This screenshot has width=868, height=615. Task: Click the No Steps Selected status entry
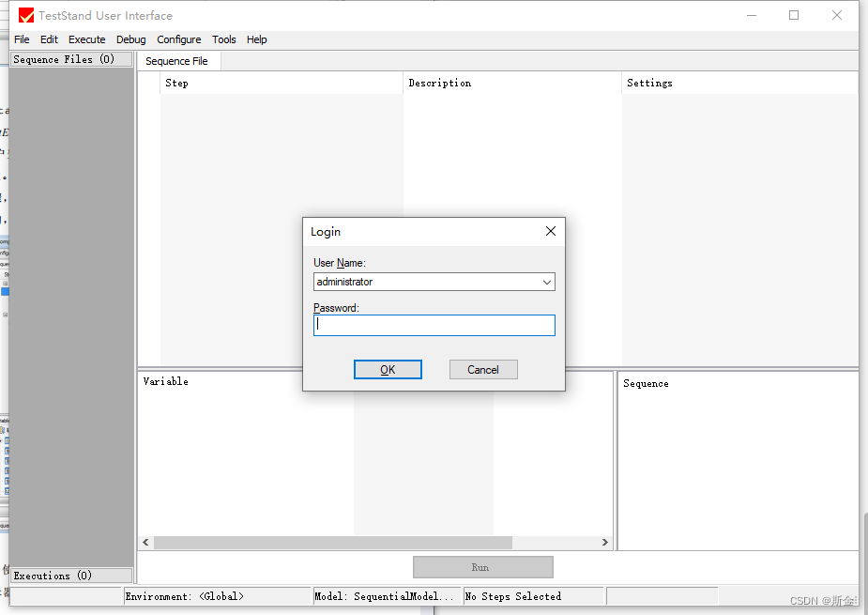pyautogui.click(x=533, y=596)
